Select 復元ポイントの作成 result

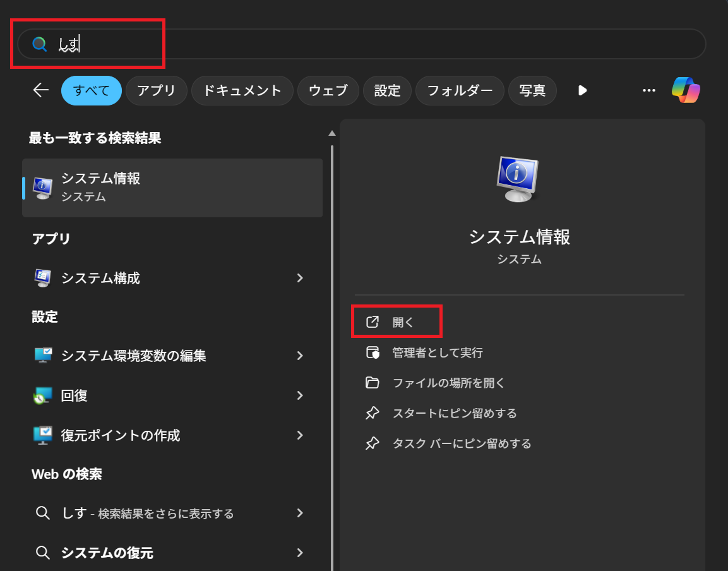pyautogui.click(x=172, y=435)
